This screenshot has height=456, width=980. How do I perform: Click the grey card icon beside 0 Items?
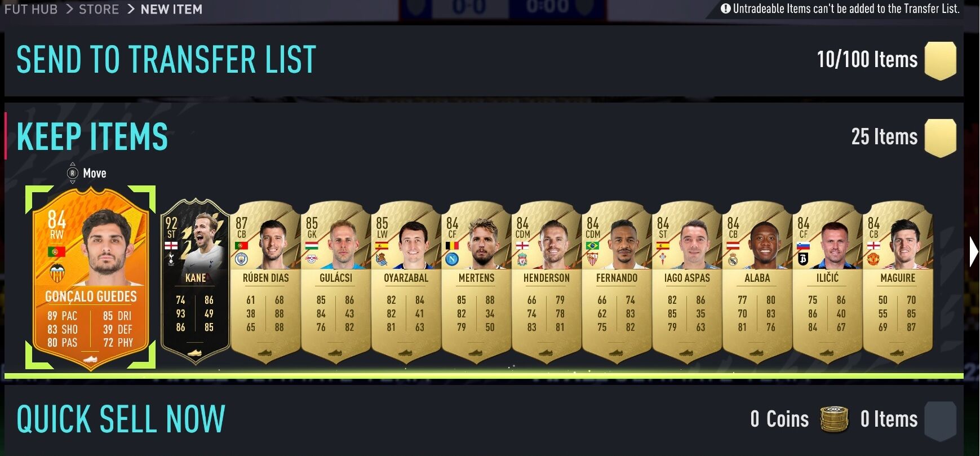[x=940, y=421]
